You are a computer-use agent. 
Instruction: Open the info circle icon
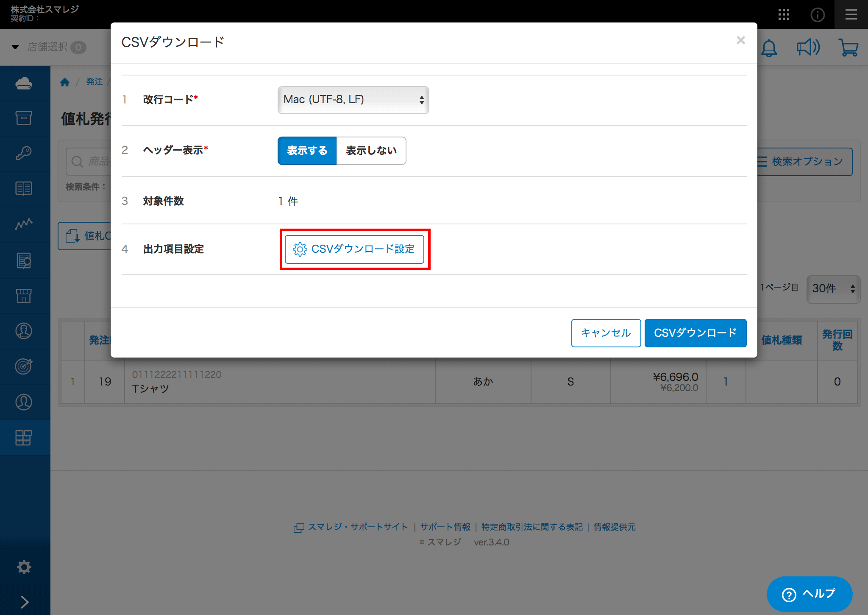818,15
